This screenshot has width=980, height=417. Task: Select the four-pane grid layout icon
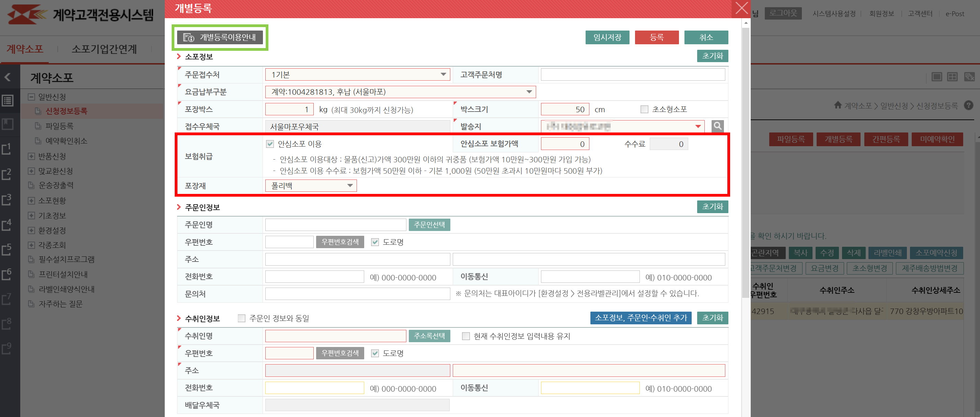point(952,77)
